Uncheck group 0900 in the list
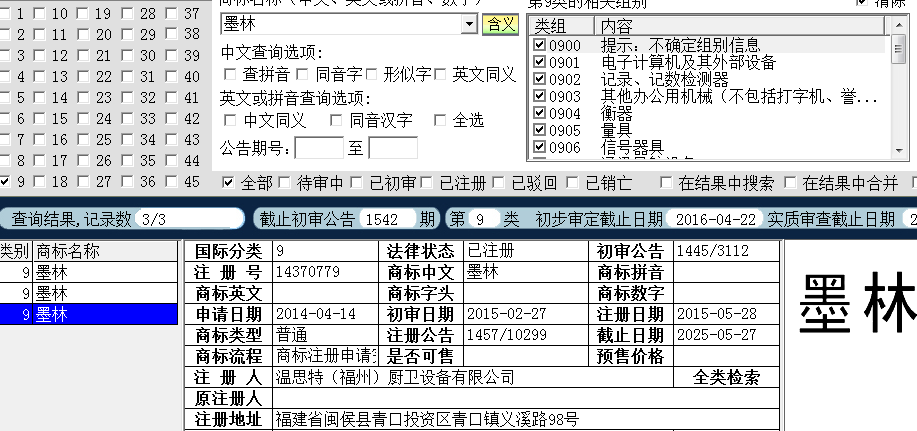This screenshot has width=917, height=431. 540,45
